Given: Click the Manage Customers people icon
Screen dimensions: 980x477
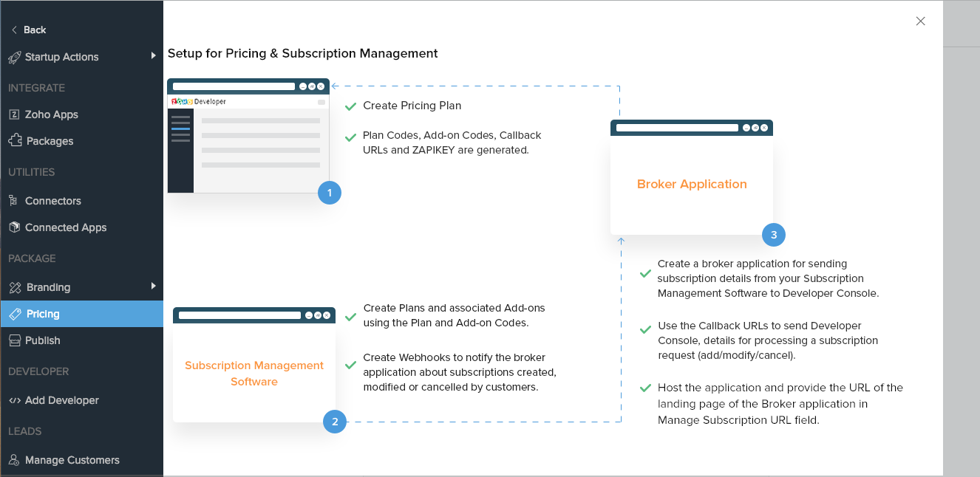Looking at the screenshot, I should pos(14,460).
